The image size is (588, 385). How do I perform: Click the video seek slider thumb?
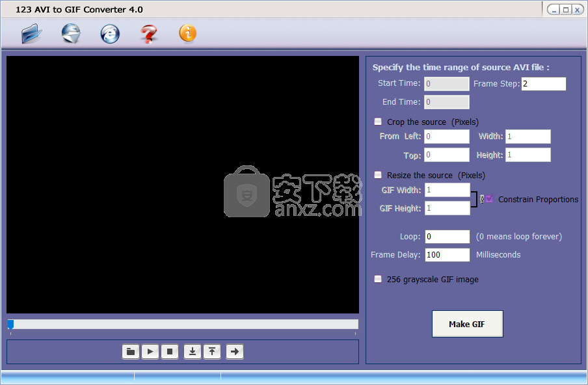click(x=11, y=325)
